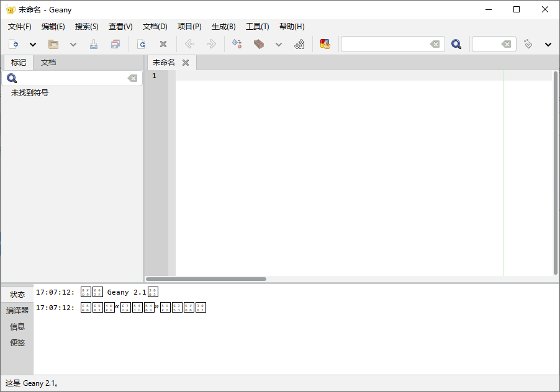Click the toolbar search text field
The height and width of the screenshot is (392, 560).
click(x=385, y=44)
